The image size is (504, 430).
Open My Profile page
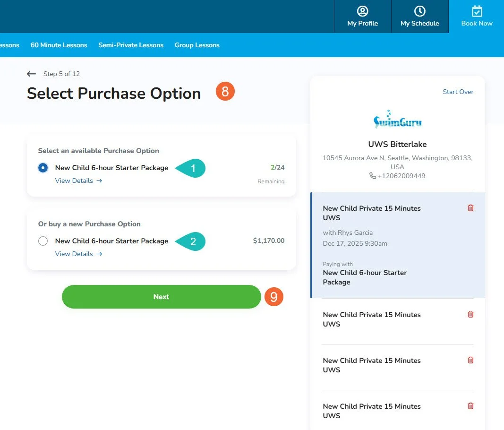(362, 17)
